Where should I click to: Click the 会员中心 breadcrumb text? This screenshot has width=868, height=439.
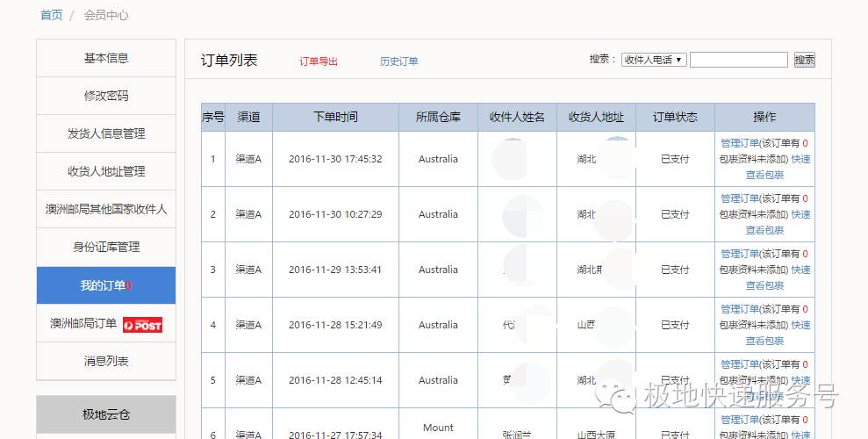[x=106, y=15]
